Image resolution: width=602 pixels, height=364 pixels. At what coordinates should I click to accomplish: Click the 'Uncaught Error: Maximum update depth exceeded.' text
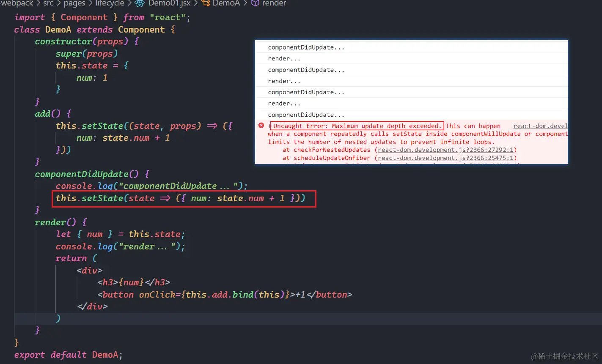pos(357,126)
